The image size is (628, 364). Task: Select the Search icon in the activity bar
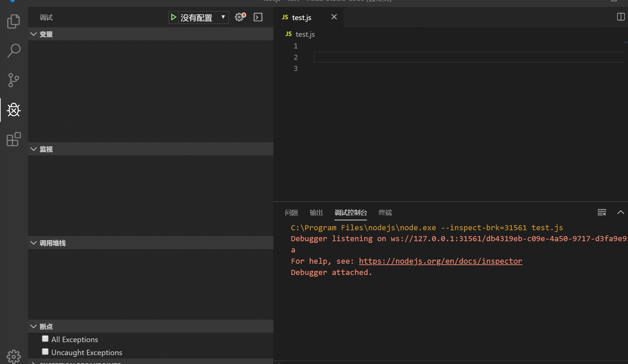tap(13, 50)
